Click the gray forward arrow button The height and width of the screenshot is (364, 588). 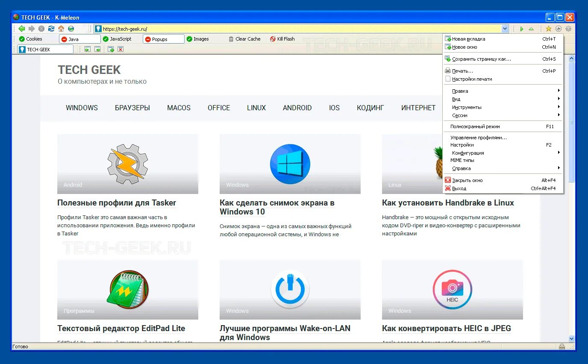click(32, 29)
